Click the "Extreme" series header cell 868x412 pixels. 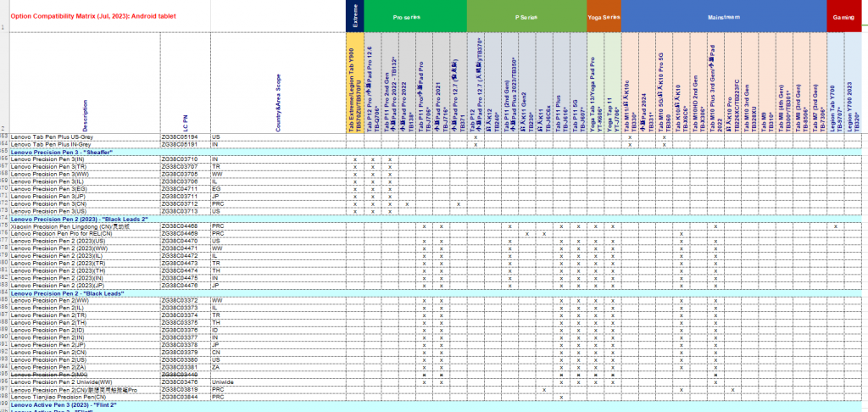(x=355, y=16)
